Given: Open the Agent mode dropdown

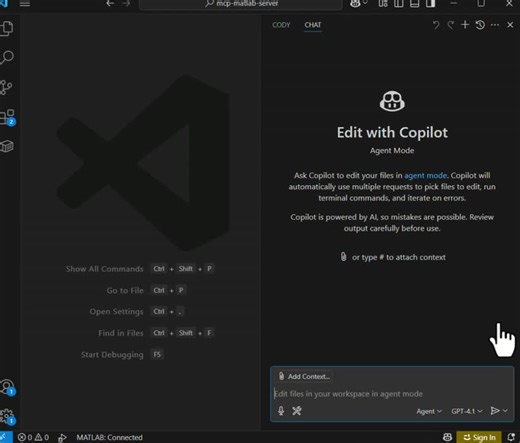Looking at the screenshot, I should [429, 411].
